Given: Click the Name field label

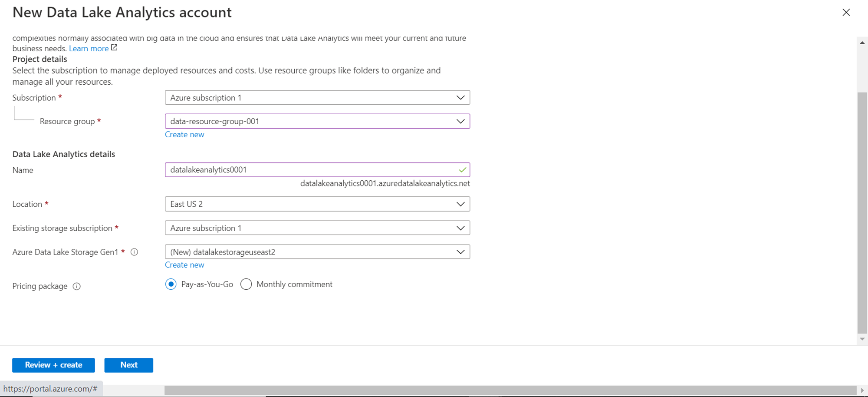Looking at the screenshot, I should coord(23,170).
